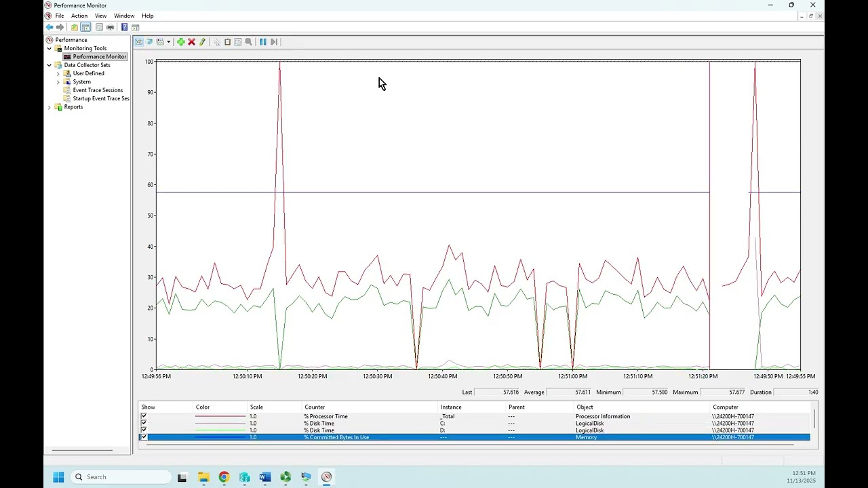Click View Log Data icon
Viewport: 868px width, 488px height.
(149, 42)
